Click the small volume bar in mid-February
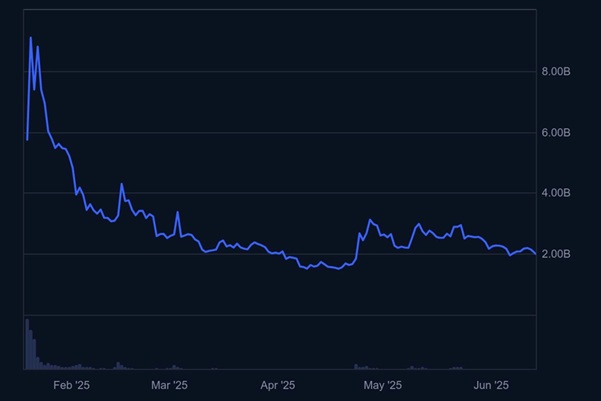Screen dimensions: 601x401 point(118,365)
